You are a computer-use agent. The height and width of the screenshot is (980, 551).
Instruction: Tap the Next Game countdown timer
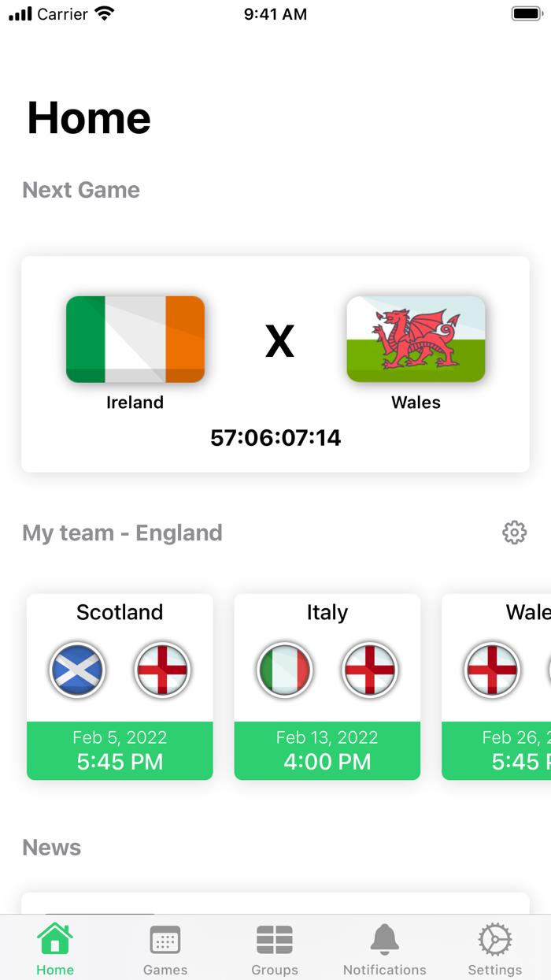pyautogui.click(x=275, y=438)
